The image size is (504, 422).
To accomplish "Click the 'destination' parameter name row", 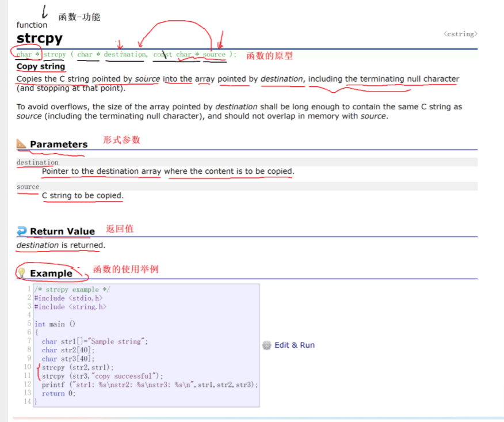I will 247,162.
